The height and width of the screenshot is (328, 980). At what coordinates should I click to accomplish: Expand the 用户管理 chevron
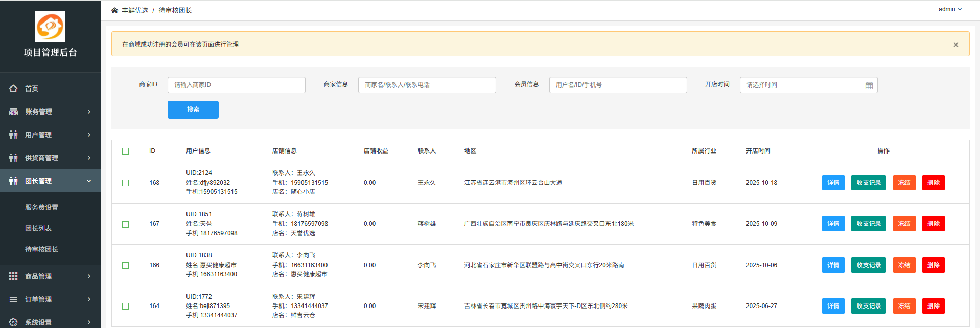[89, 135]
